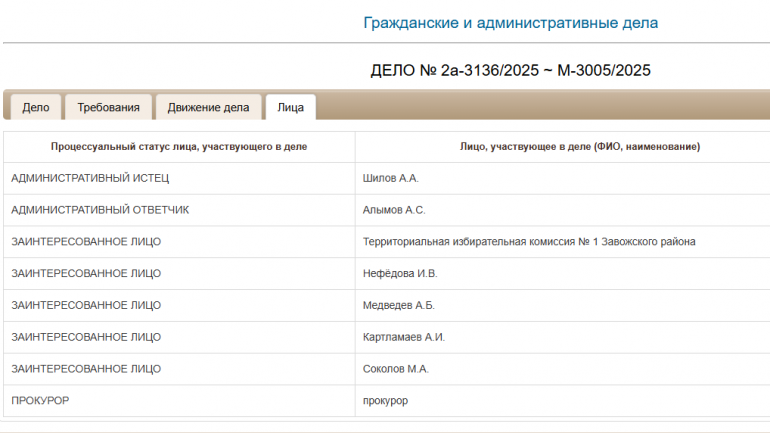The image size is (770, 433).
Task: Click the name Шилов А.А.
Action: [390, 178]
